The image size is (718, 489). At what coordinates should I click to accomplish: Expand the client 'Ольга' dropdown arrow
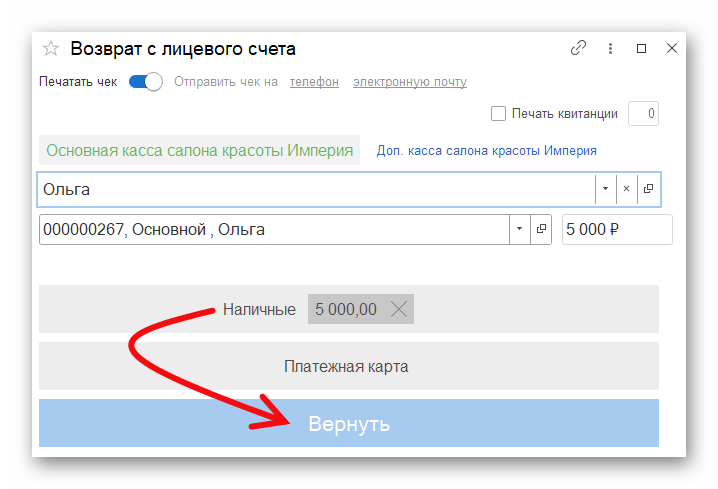point(605,189)
